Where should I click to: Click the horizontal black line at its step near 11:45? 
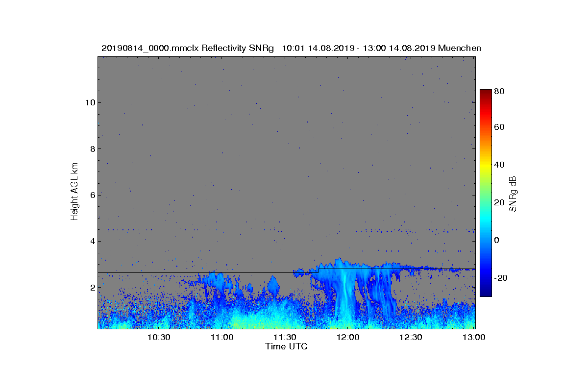point(318,270)
